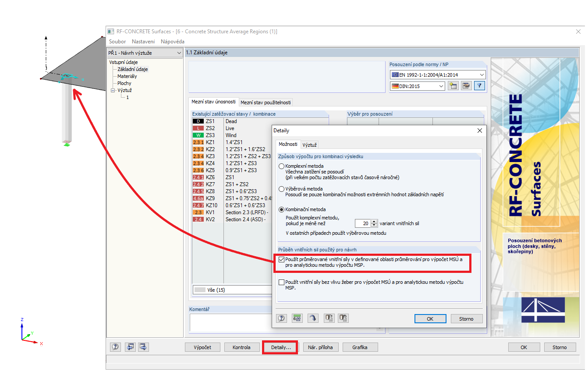
Task: Select the Kombinační metoda radio option
Action: (282, 209)
